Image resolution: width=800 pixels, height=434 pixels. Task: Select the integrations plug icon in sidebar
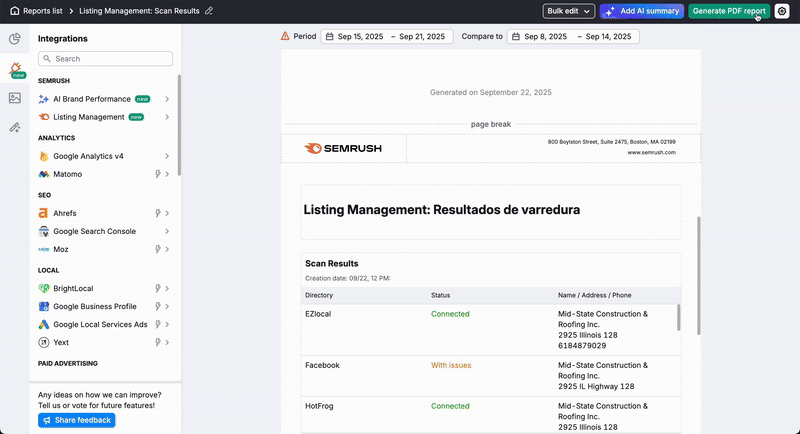15,69
